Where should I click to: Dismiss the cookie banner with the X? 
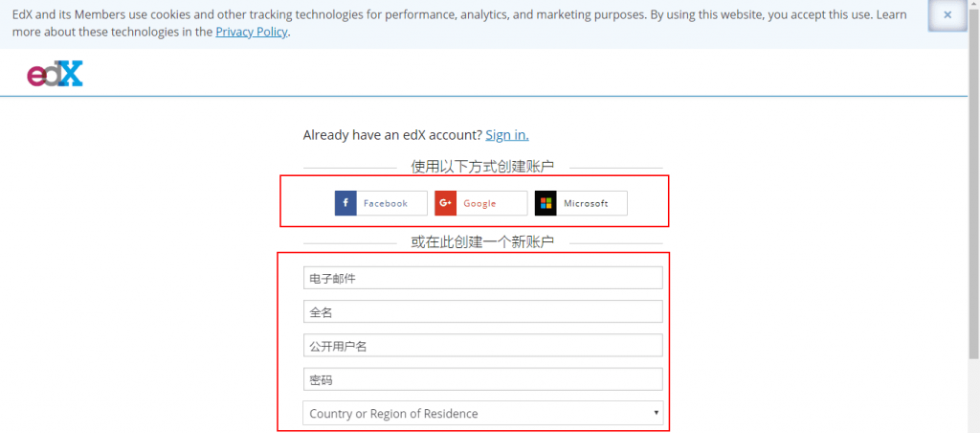pos(947,14)
